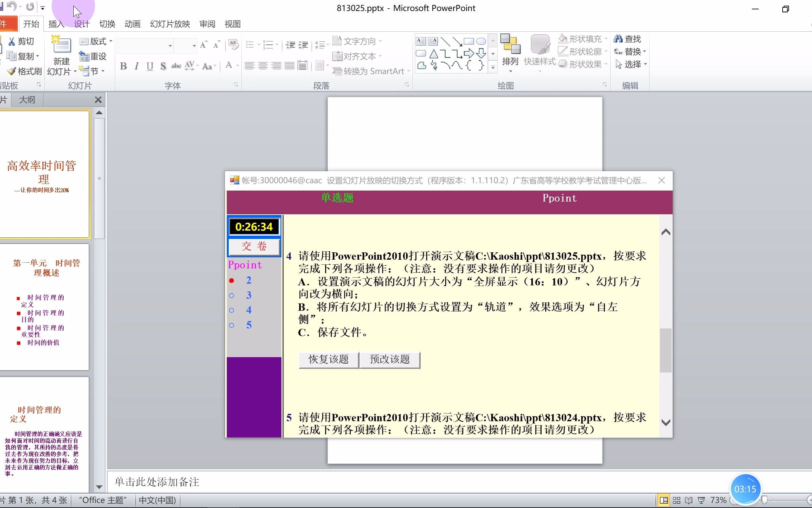This screenshot has height=508, width=812.
Task: Start Slide Show from status bar icon
Action: tap(701, 500)
